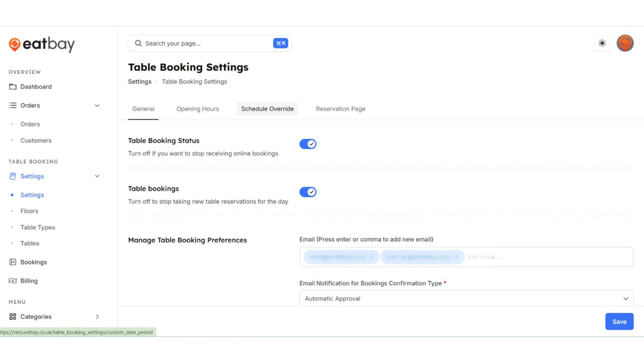Image resolution: width=644 pixels, height=362 pixels.
Task: Click the eatbay logo
Action: point(42,44)
